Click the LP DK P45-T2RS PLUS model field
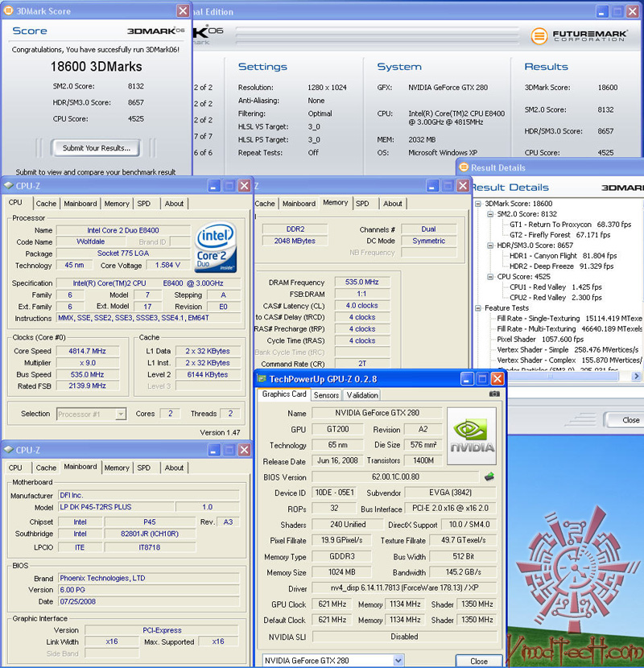The image size is (644, 668). pyautogui.click(x=117, y=507)
